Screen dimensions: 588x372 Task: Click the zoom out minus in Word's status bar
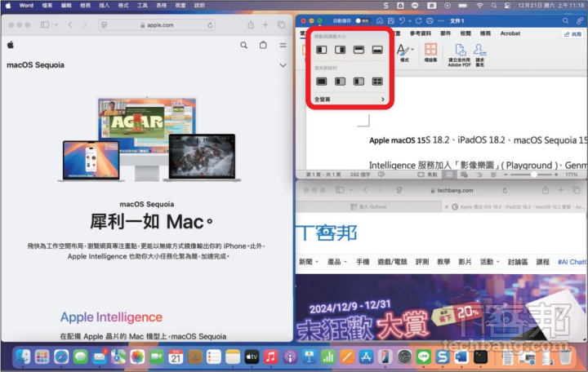(x=506, y=175)
